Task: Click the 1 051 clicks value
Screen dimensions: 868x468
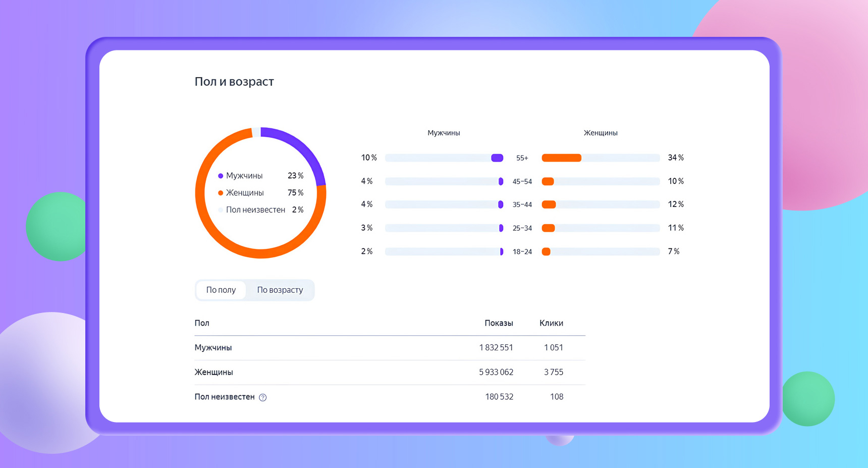Action: pos(554,348)
